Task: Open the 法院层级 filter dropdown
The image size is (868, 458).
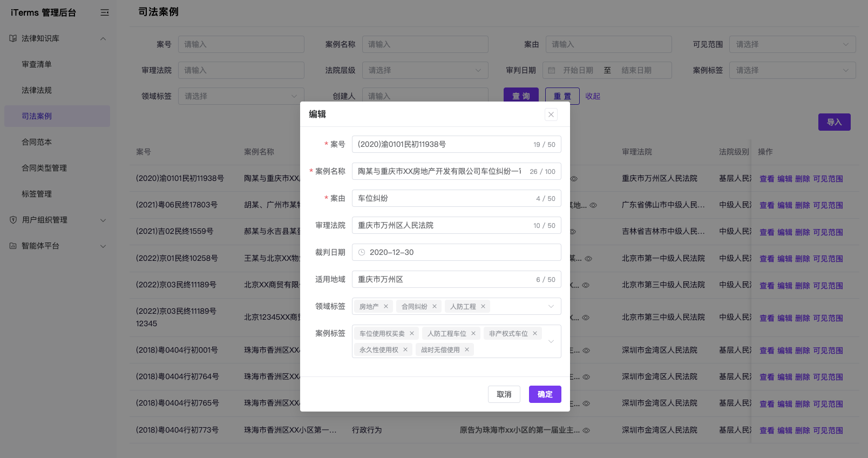Action: (x=425, y=70)
